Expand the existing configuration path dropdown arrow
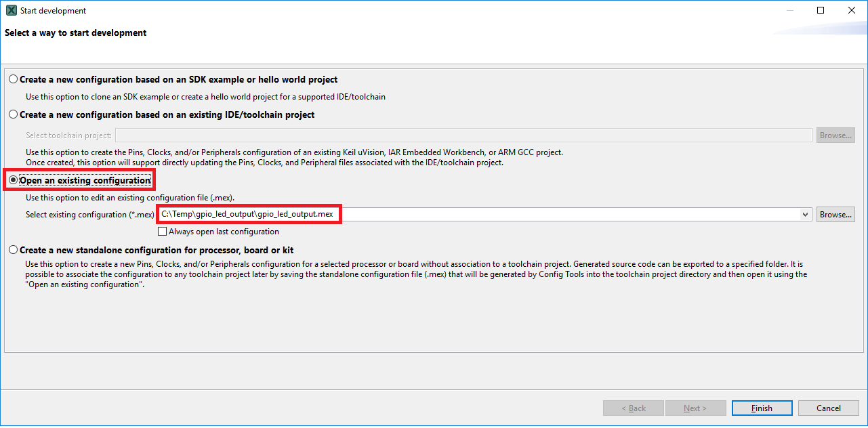This screenshot has height=428, width=868. [805, 215]
